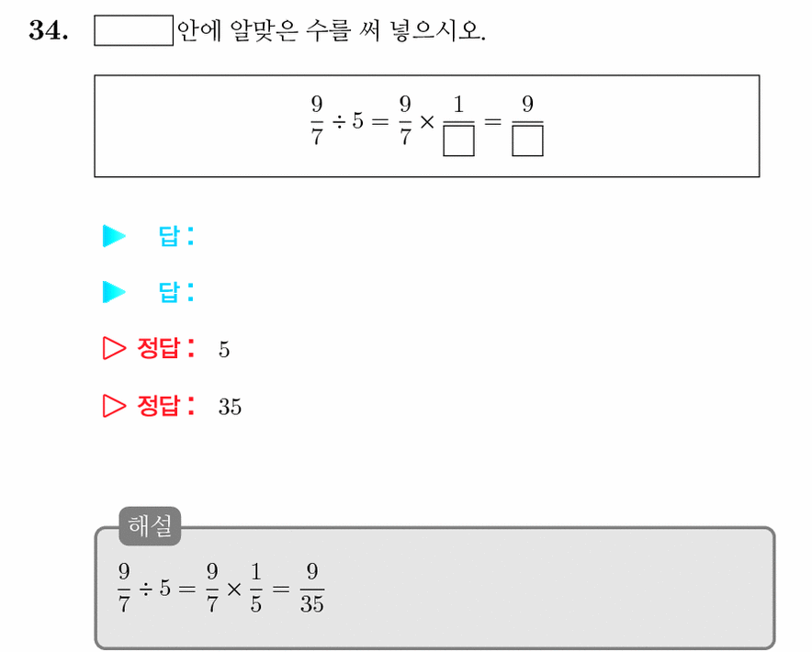
Task: Select the answer value 5
Action: click(x=224, y=350)
